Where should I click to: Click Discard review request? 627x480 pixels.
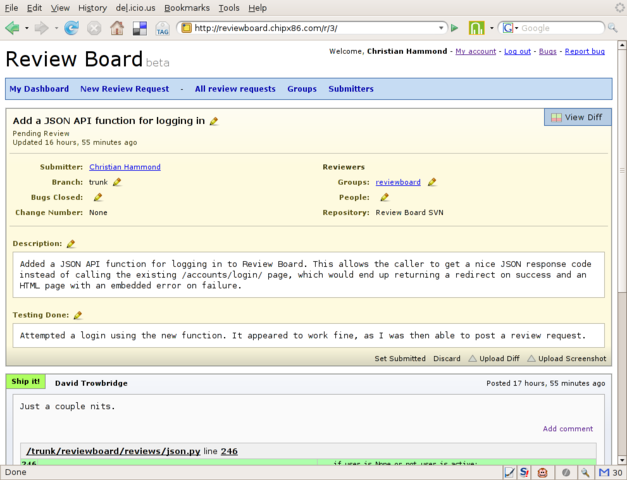pos(447,358)
